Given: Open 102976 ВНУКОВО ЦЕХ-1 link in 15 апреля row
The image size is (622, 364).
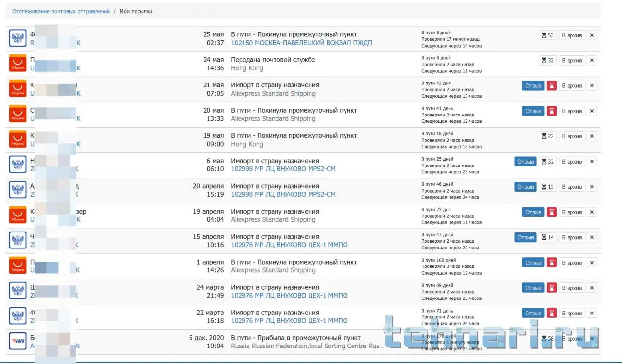Looking at the screenshot, I should (289, 245).
